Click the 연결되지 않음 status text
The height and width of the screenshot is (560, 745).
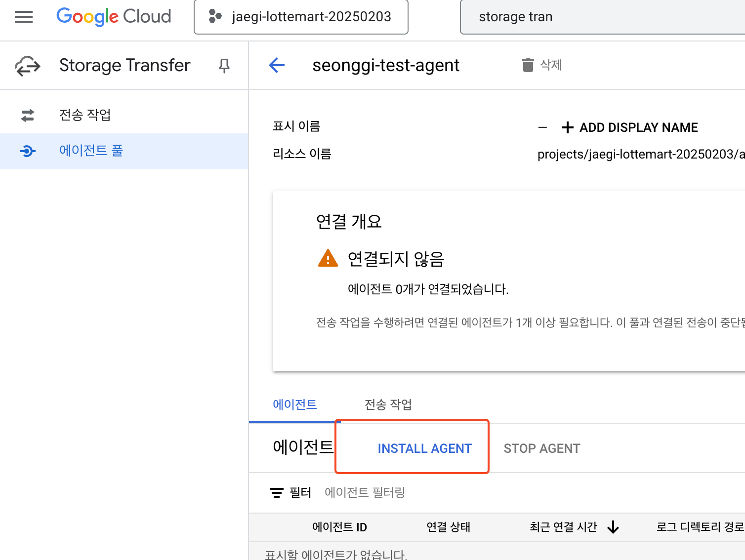(x=396, y=259)
